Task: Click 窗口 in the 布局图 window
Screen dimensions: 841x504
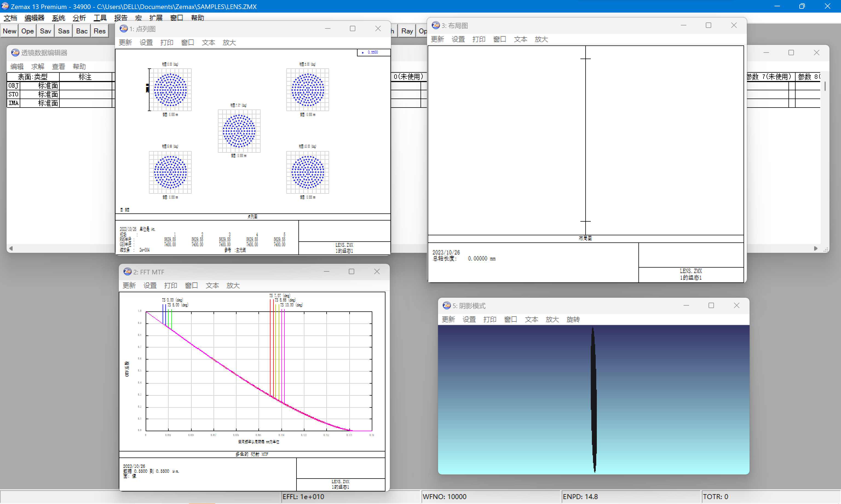Action: [500, 39]
